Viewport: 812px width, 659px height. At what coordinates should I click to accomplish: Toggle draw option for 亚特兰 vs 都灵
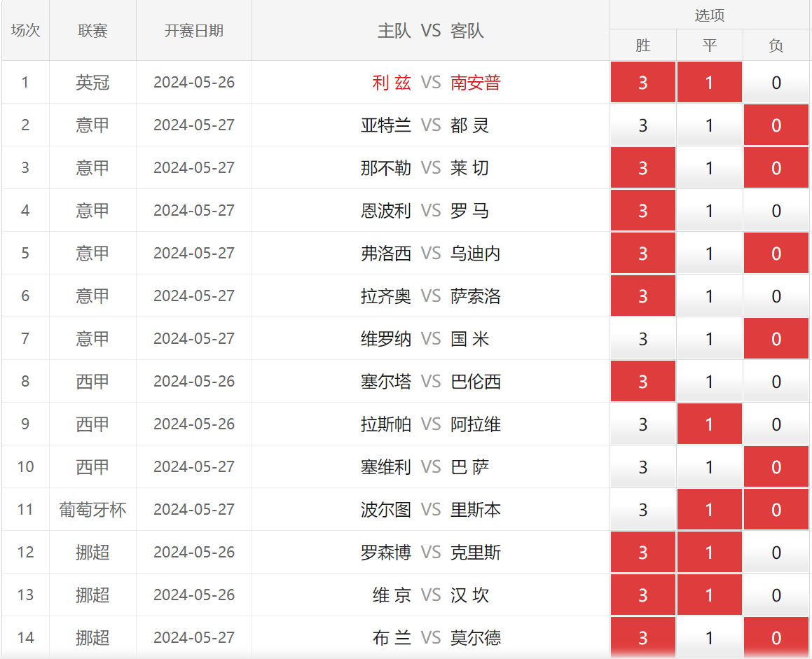[x=710, y=125]
